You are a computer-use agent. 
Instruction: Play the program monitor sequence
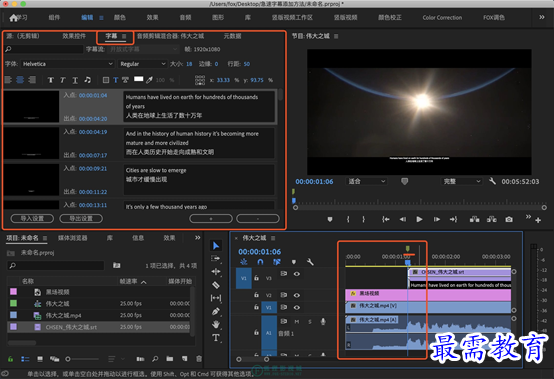click(419, 219)
